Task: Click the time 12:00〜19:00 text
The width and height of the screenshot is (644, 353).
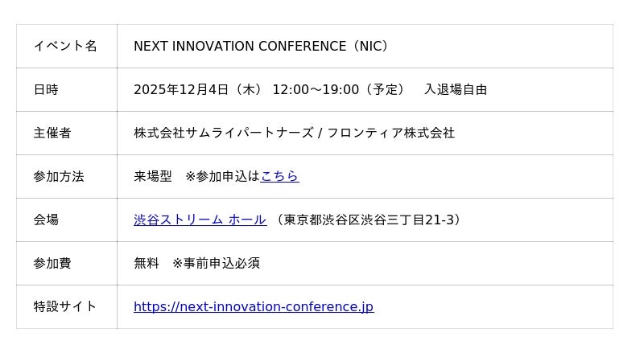Action: pyautogui.click(x=316, y=89)
